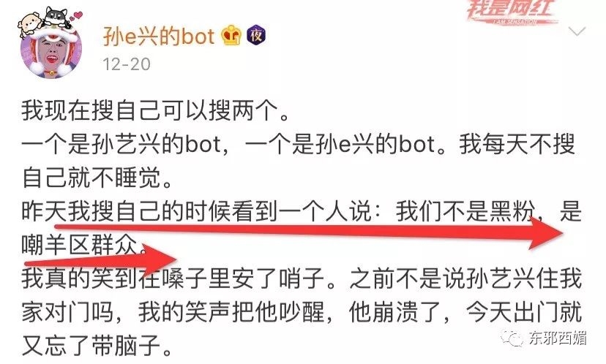Open the profile avatar of 孙e兴的bot
Viewport: 606px width, 364px height.
point(51,50)
